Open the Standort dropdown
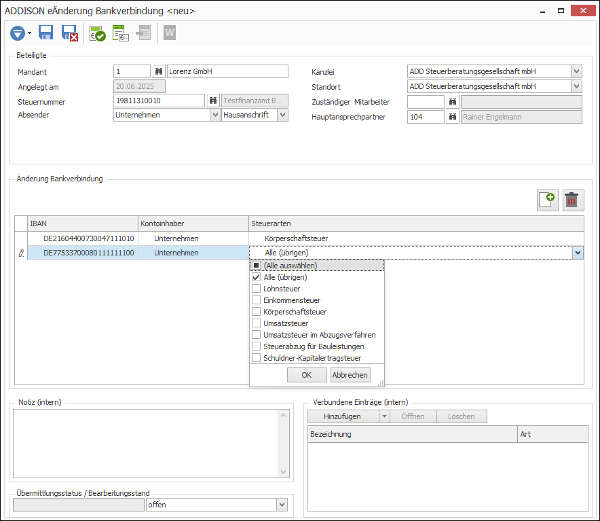 tap(577, 86)
